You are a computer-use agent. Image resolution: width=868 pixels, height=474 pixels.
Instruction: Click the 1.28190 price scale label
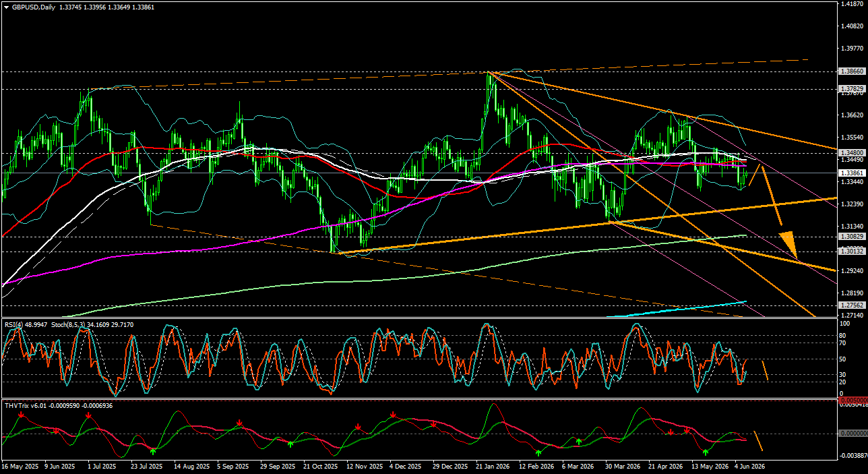click(x=852, y=293)
